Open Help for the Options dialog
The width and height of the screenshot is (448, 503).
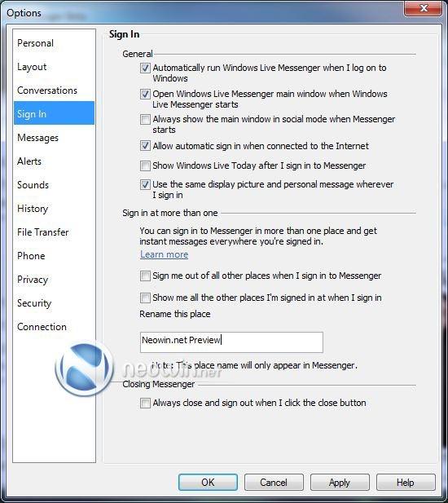tap(406, 482)
